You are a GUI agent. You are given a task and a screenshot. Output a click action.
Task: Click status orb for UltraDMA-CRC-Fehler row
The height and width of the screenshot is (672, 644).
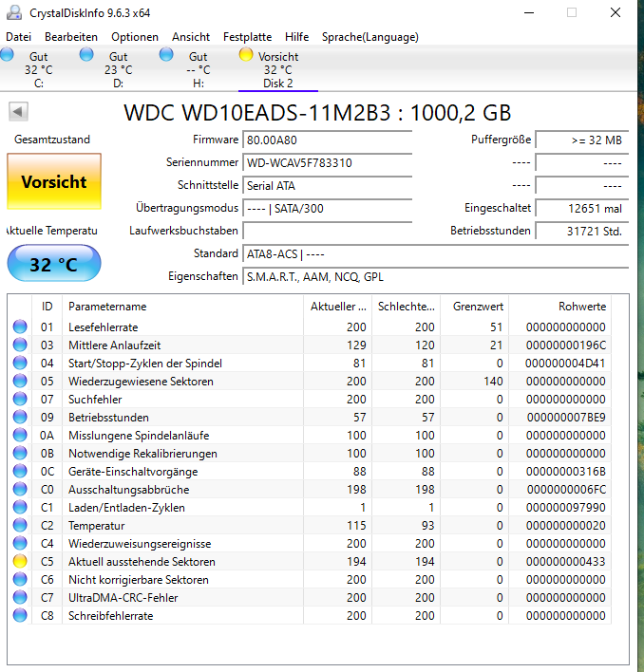(x=20, y=597)
